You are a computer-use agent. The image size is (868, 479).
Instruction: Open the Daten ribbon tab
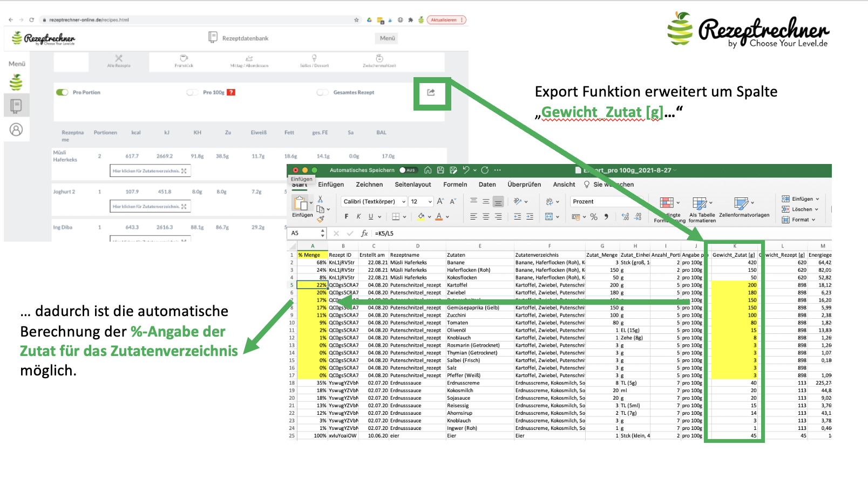click(487, 184)
